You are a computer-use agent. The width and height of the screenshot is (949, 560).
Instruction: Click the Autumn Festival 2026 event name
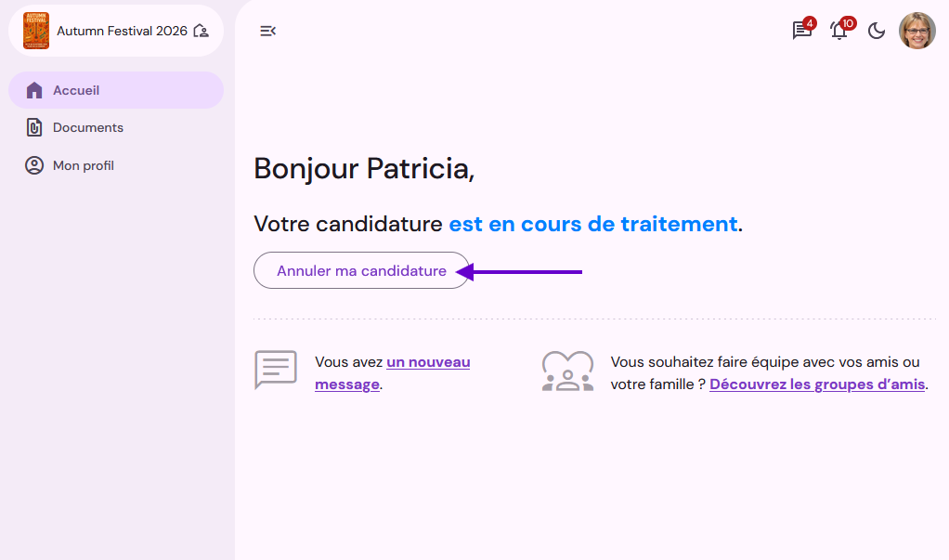click(122, 31)
